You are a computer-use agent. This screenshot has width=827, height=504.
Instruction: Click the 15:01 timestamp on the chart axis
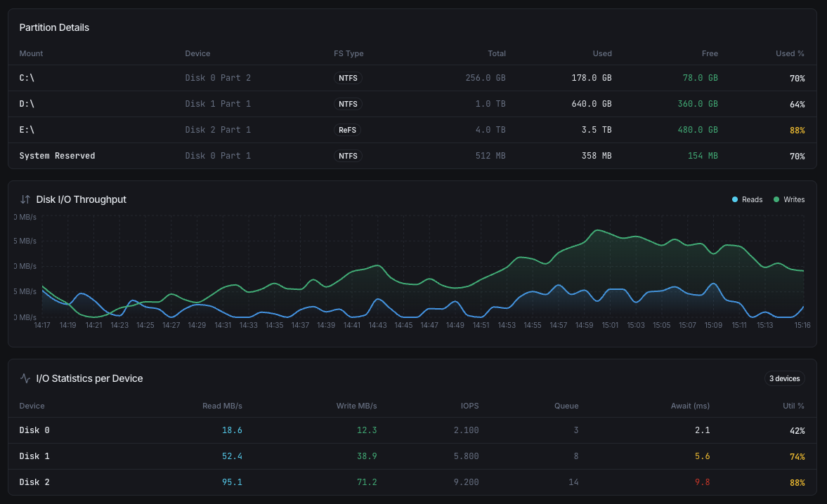tap(609, 325)
